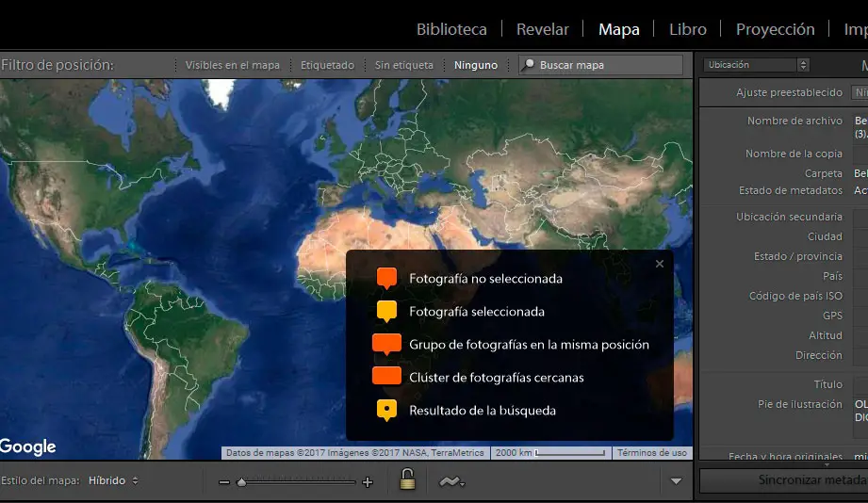868x503 pixels.
Task: Filter by Visibles en el mapa
Action: [233, 65]
